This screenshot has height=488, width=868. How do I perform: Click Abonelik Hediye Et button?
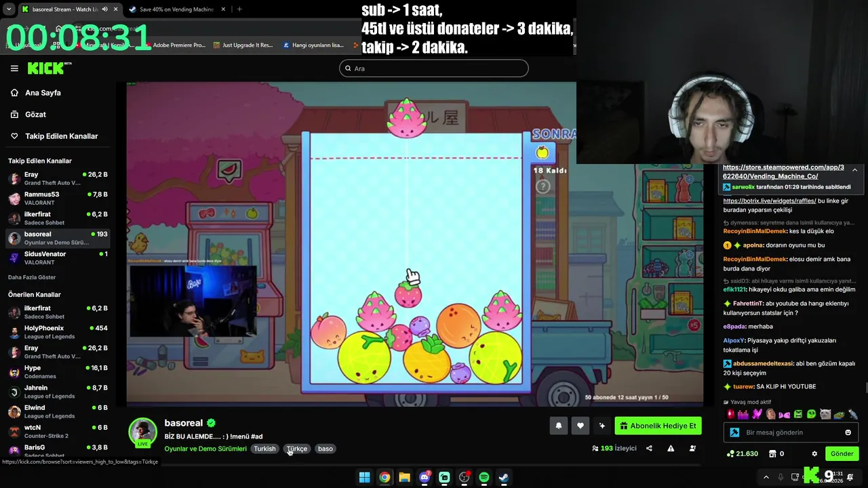pos(658,426)
